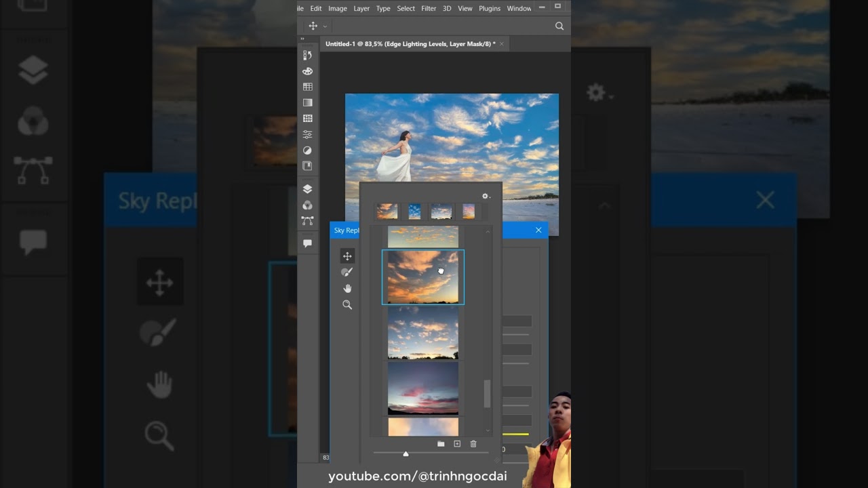The width and height of the screenshot is (868, 488).
Task: Click the Move tool icon in options bar
Action: [313, 26]
